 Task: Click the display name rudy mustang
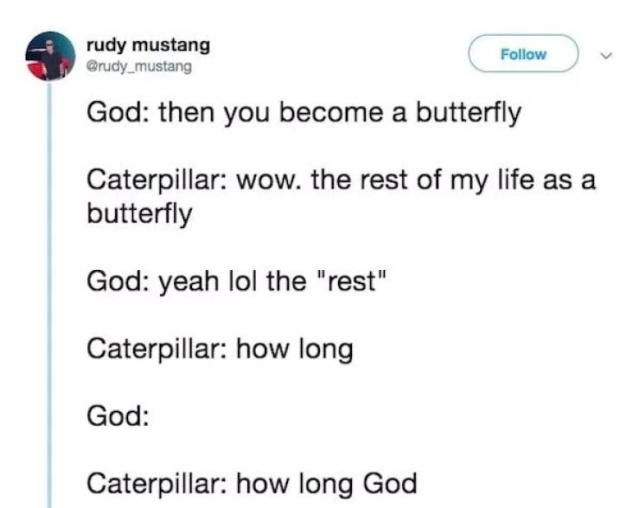pos(148,45)
